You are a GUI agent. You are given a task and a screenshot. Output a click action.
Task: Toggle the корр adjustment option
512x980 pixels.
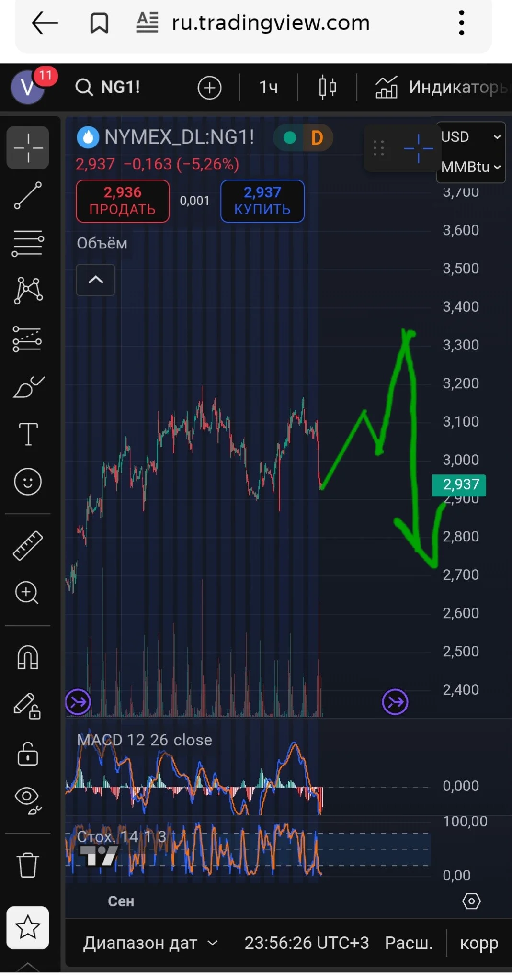point(479,943)
